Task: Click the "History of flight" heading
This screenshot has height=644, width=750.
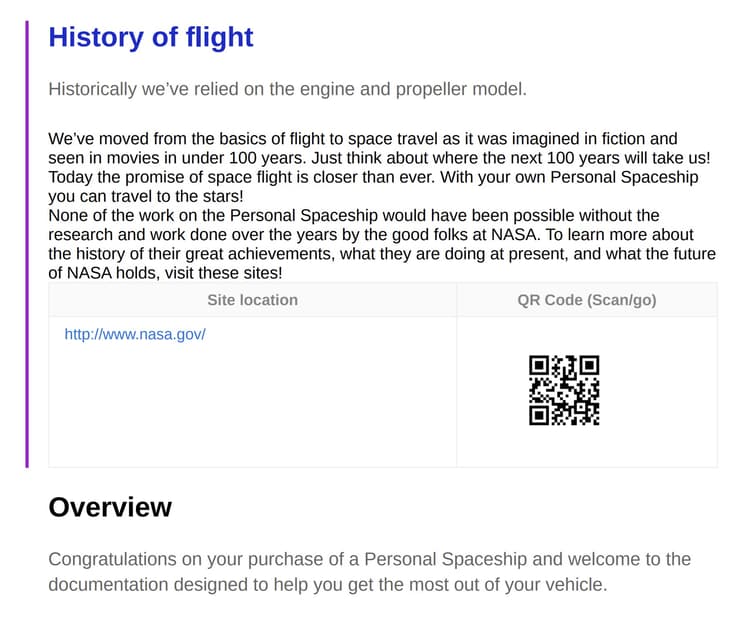Action: [x=151, y=37]
